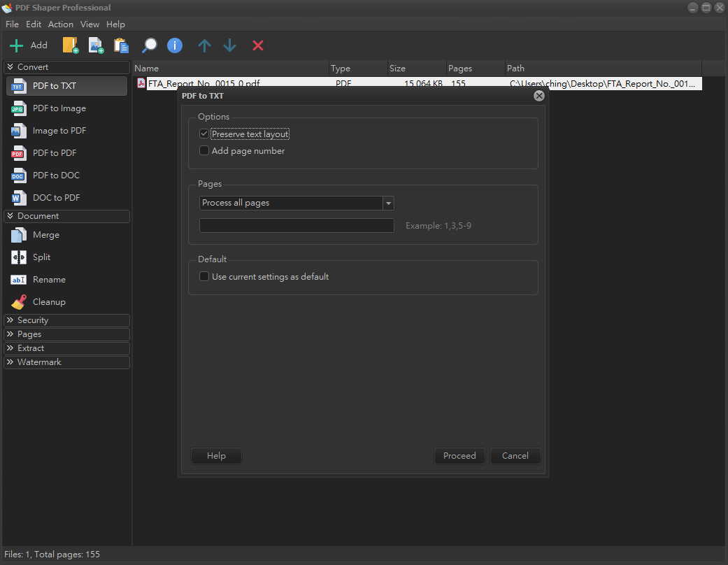Viewport: 728px width, 565px height.
Task: Click the magnifier search icon in toolbar
Action: (x=149, y=45)
